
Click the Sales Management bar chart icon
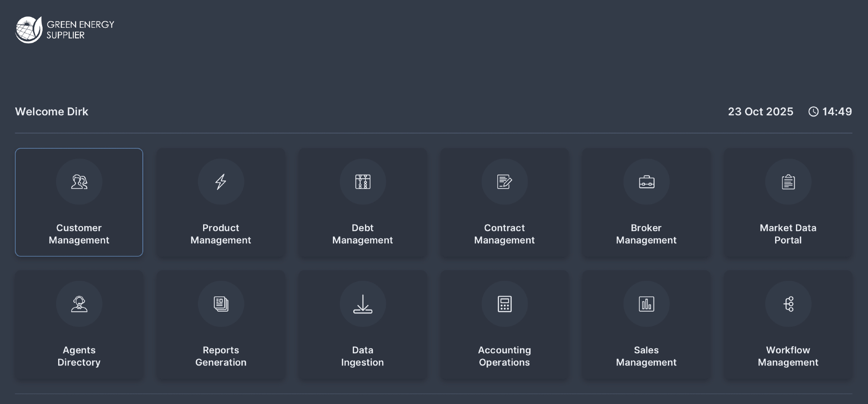(x=646, y=304)
